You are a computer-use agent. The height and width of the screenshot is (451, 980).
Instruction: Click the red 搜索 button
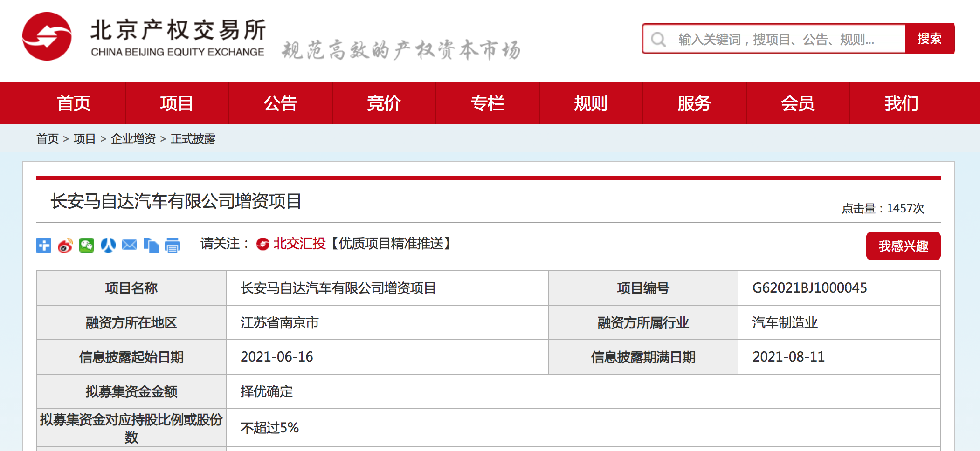(930, 39)
